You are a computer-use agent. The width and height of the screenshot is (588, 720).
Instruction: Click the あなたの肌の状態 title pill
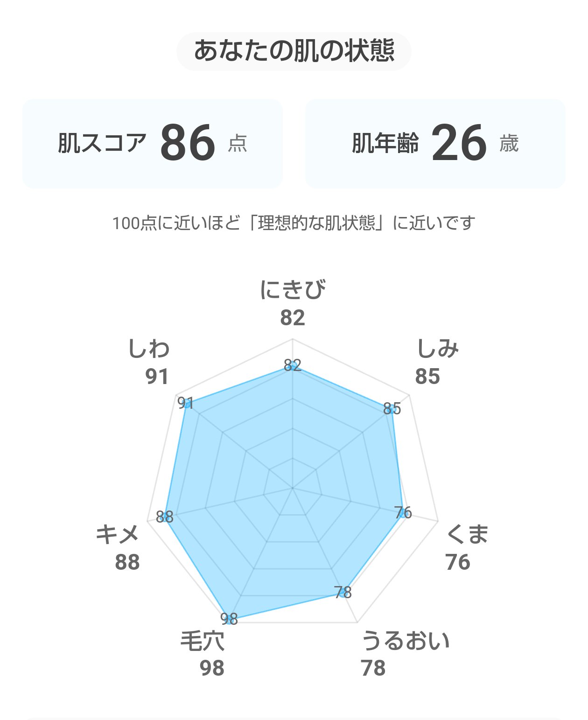(294, 51)
